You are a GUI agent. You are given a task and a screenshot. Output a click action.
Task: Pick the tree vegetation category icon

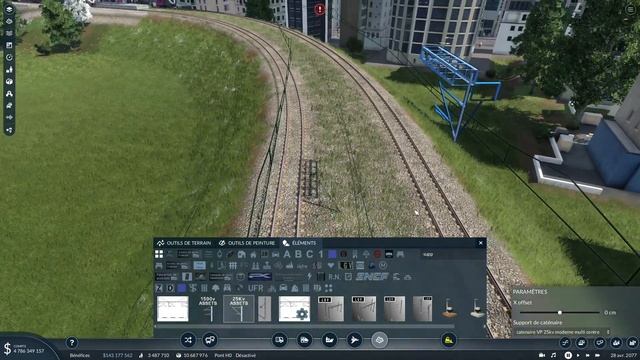point(216,288)
